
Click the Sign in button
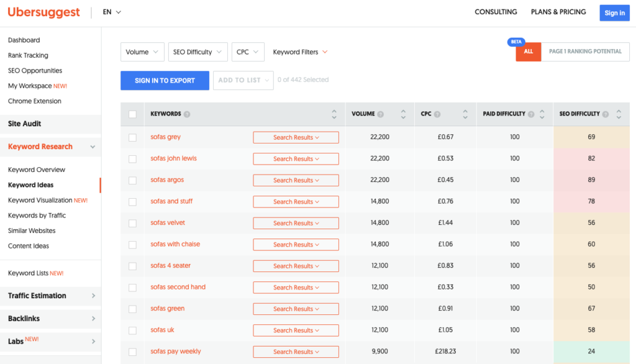click(614, 13)
